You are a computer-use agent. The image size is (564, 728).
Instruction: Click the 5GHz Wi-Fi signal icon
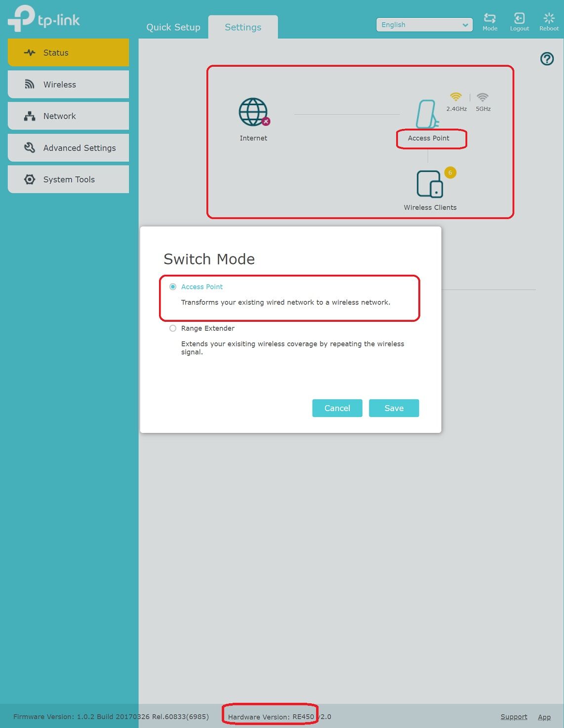tap(483, 97)
